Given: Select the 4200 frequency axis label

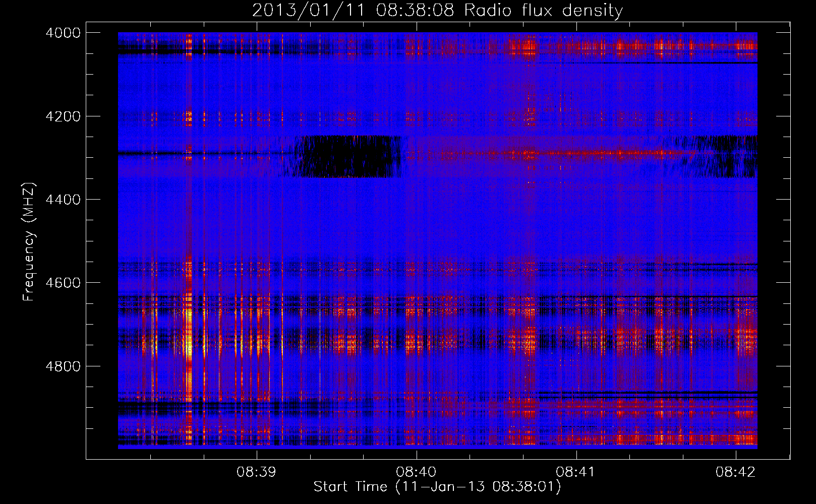Looking at the screenshot, I should [x=63, y=116].
